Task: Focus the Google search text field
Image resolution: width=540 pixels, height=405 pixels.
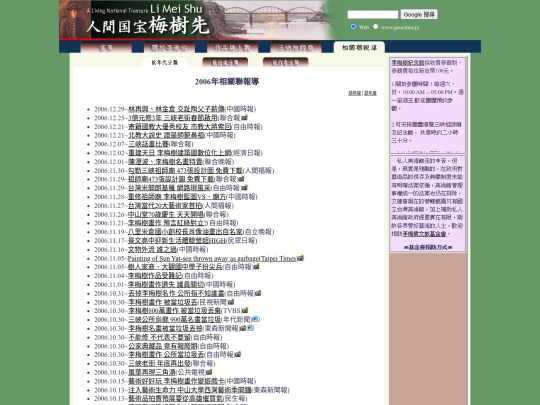Action: (373, 14)
